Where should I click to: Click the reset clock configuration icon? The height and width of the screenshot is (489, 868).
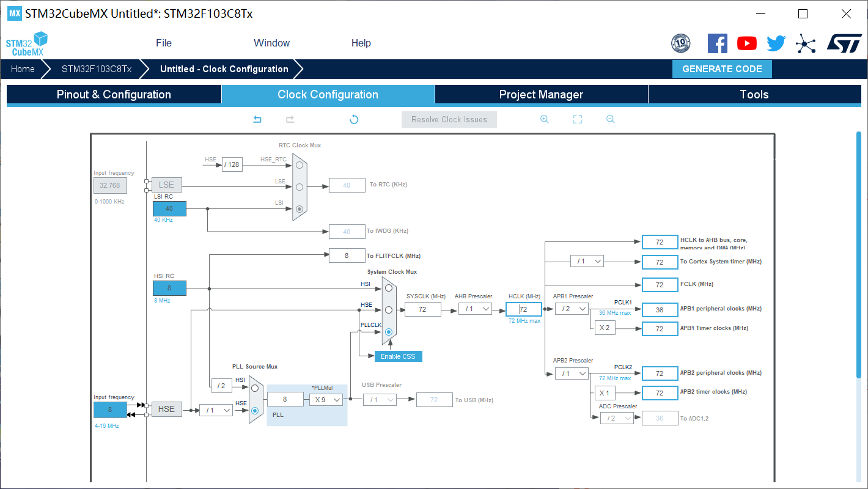pyautogui.click(x=354, y=119)
